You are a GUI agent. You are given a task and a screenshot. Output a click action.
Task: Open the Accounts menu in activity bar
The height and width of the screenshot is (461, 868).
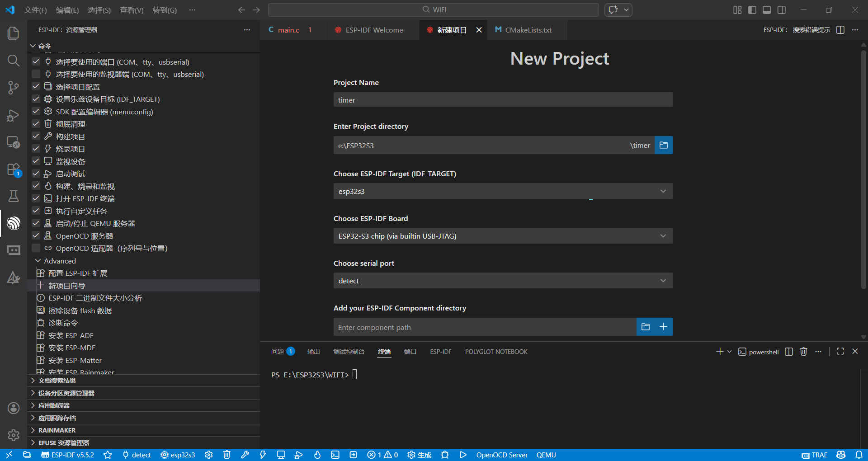coord(14,408)
